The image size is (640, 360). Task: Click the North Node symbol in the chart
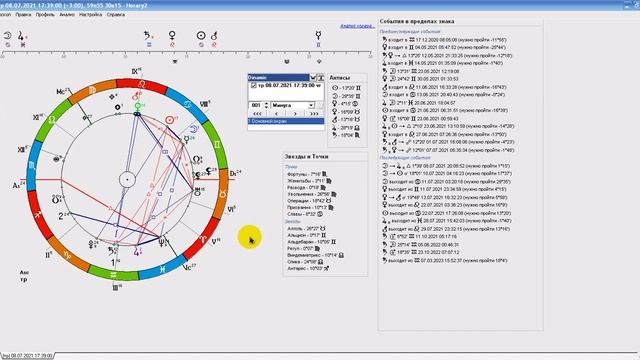tap(196, 160)
